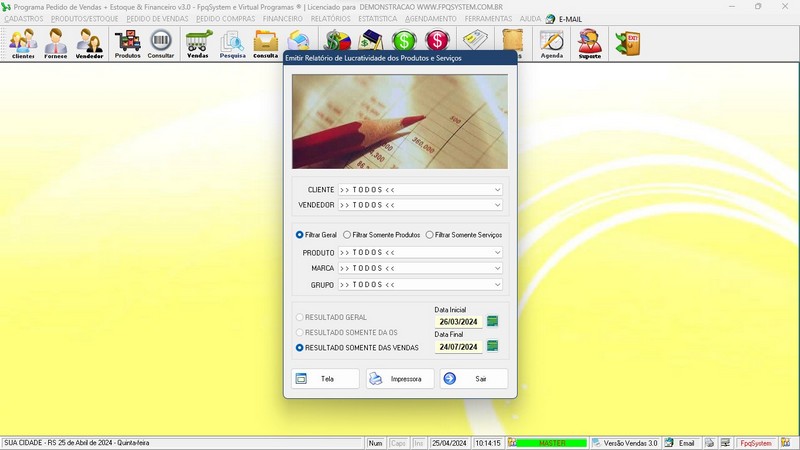The image size is (800, 450).
Task: Click the Data Final date field
Action: coord(458,347)
